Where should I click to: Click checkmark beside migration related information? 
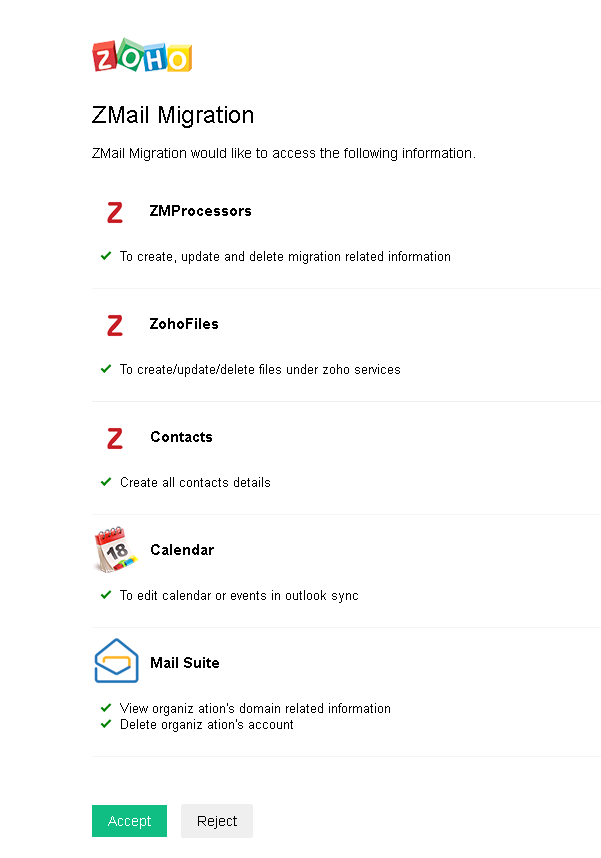click(x=106, y=256)
